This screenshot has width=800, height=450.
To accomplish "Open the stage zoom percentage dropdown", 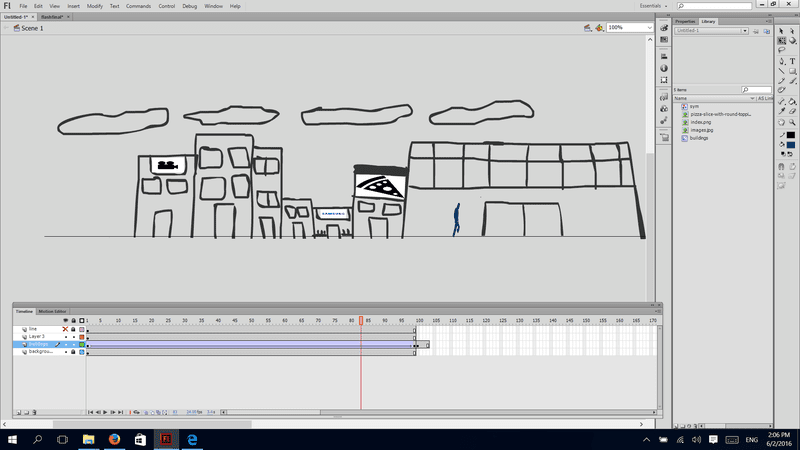I will point(629,28).
